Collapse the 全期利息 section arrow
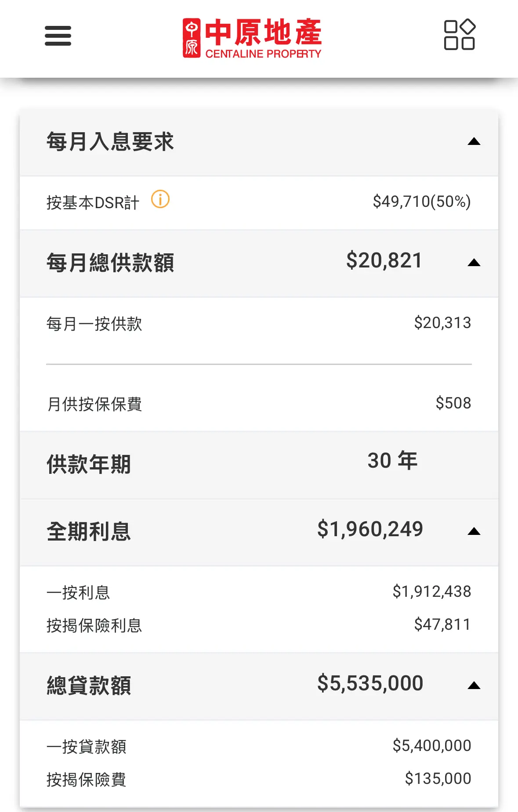 [x=474, y=531]
